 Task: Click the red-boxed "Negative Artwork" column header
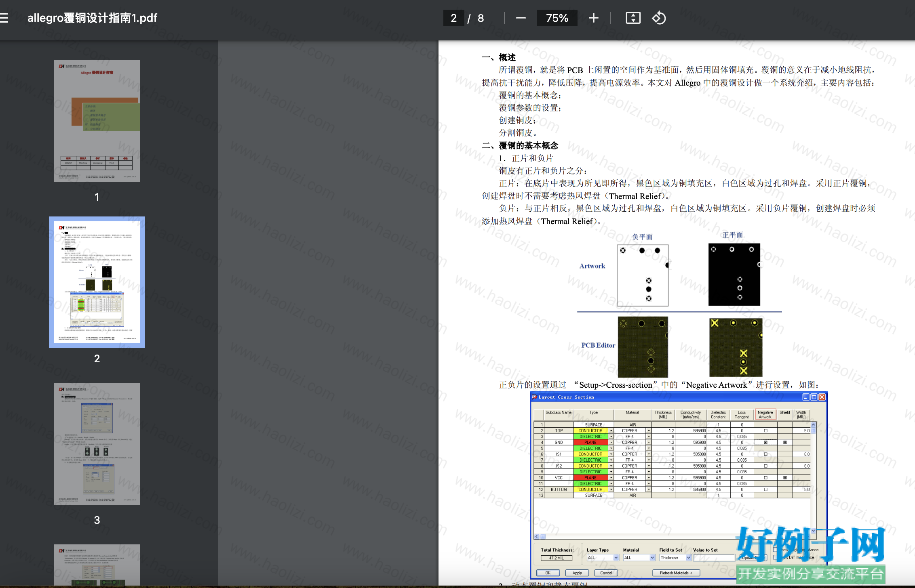(x=765, y=414)
